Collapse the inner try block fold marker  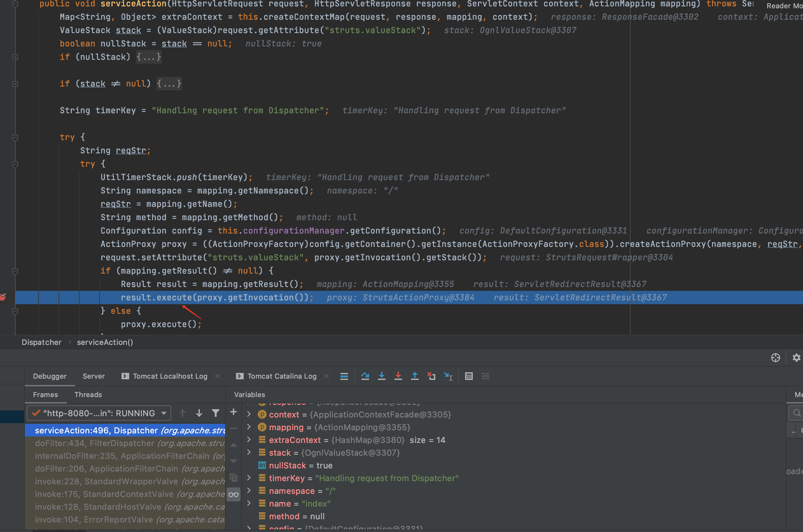pos(15,164)
